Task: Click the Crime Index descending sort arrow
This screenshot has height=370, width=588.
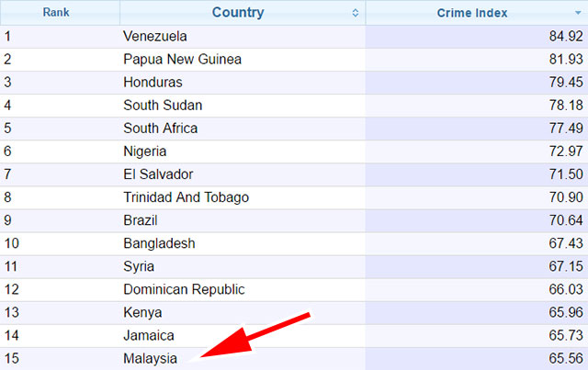Action: tap(578, 13)
